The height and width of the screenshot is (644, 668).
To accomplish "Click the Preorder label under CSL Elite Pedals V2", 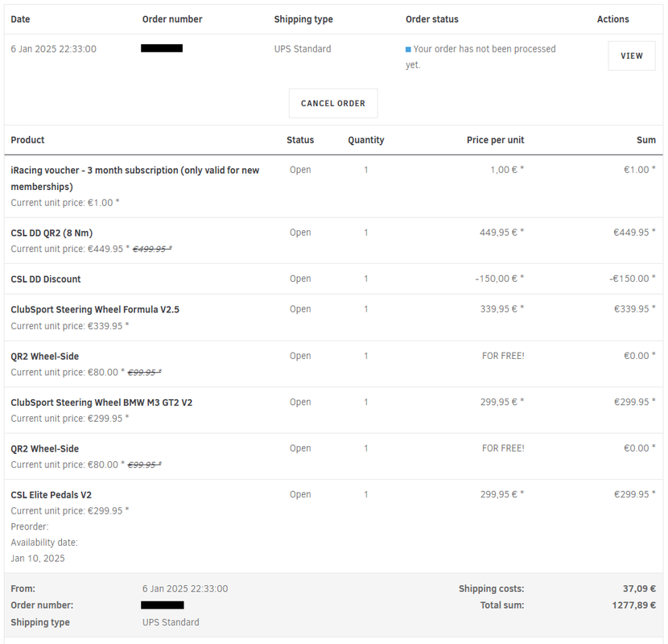I will (x=30, y=526).
